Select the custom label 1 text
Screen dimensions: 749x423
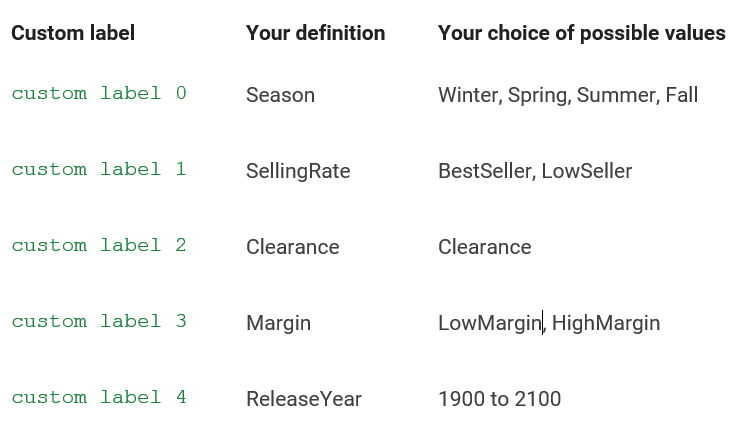[x=99, y=169]
